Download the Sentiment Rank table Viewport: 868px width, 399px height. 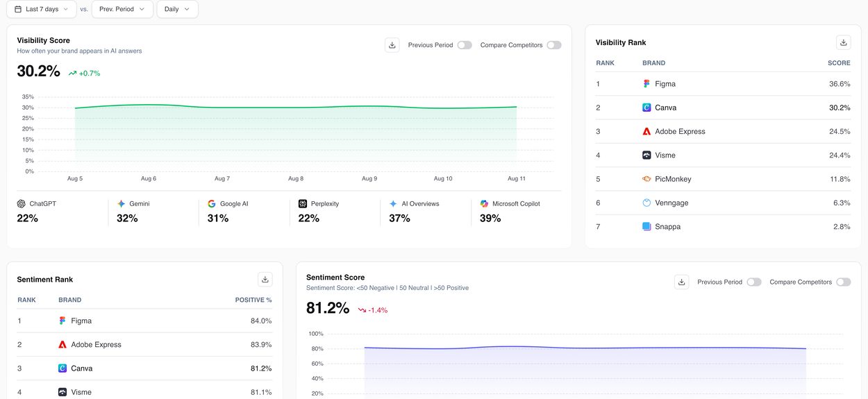pyautogui.click(x=265, y=280)
